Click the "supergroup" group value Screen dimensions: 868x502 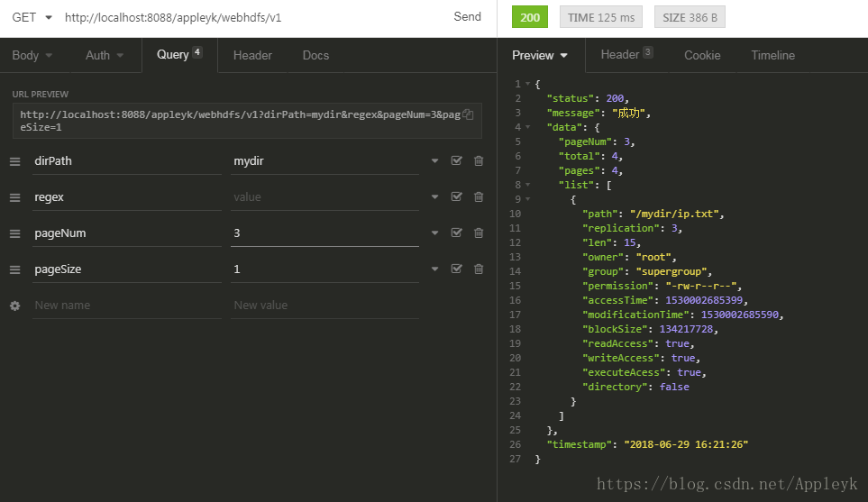click(x=672, y=271)
